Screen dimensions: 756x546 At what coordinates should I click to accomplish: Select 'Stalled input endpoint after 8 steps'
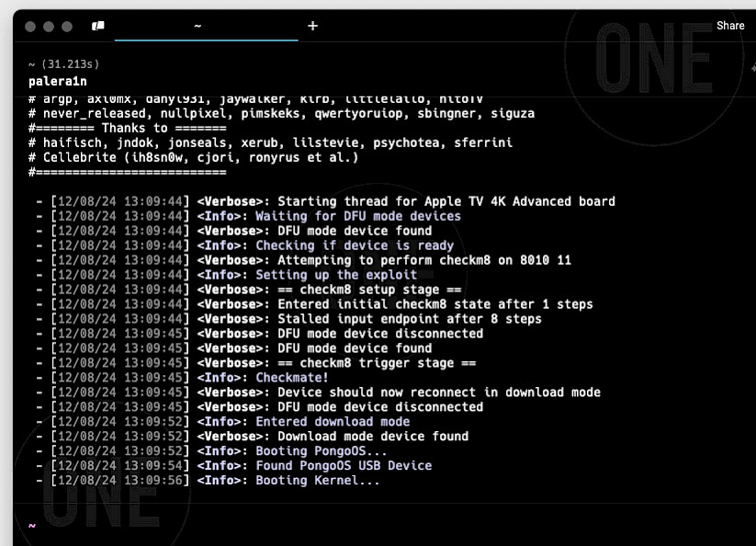410,319
